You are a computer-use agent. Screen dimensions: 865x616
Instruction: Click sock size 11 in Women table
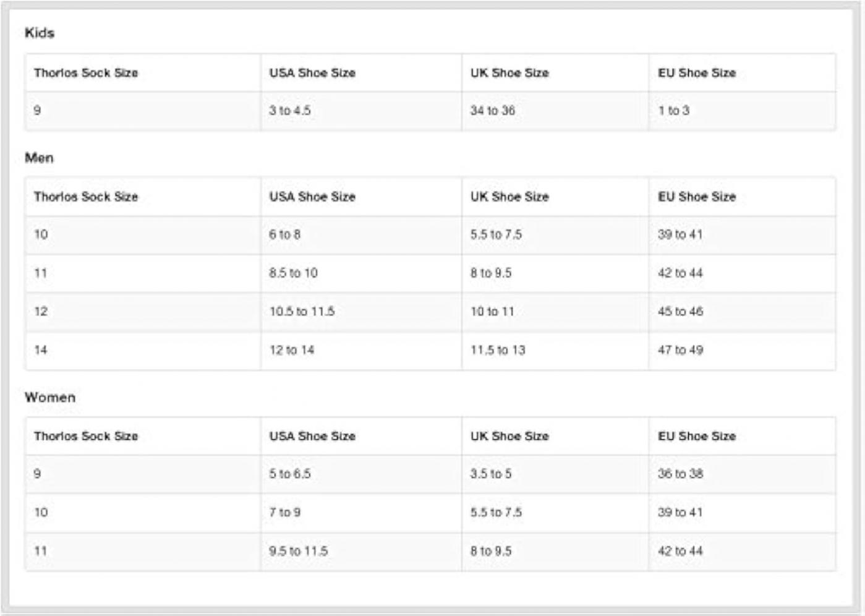click(41, 551)
